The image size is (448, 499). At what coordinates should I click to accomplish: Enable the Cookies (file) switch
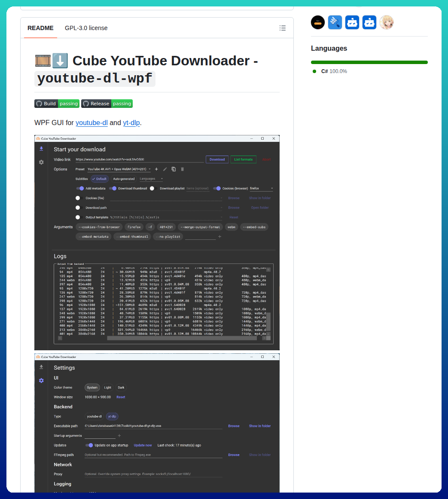pyautogui.click(x=79, y=198)
